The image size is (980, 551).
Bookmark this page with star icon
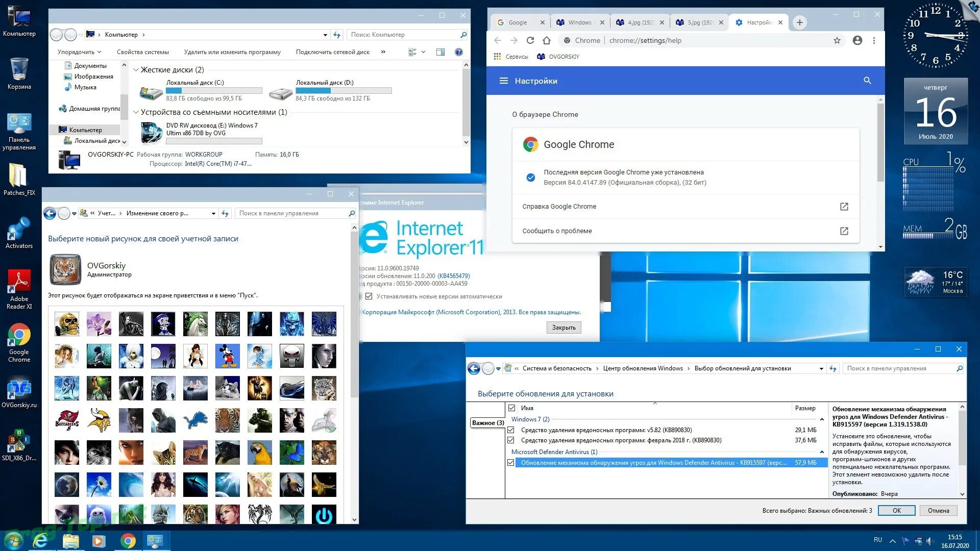coord(837,40)
